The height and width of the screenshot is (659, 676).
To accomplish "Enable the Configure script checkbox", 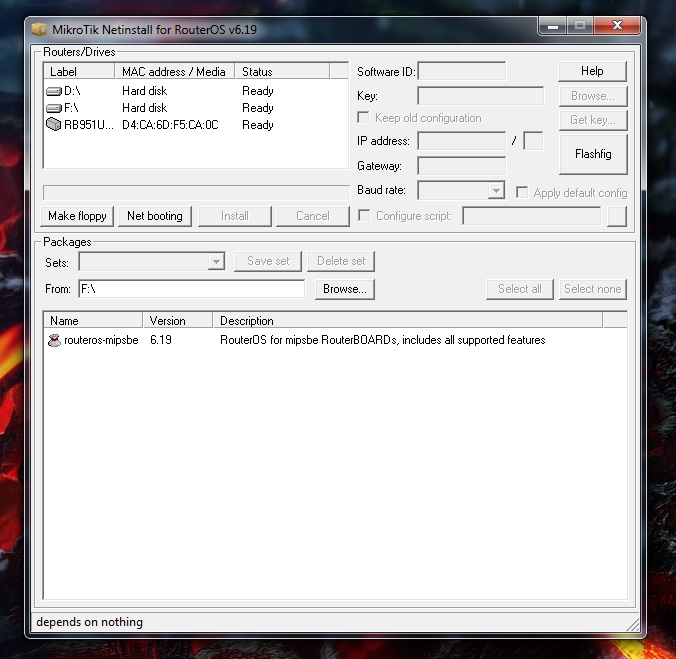I will click(x=364, y=216).
